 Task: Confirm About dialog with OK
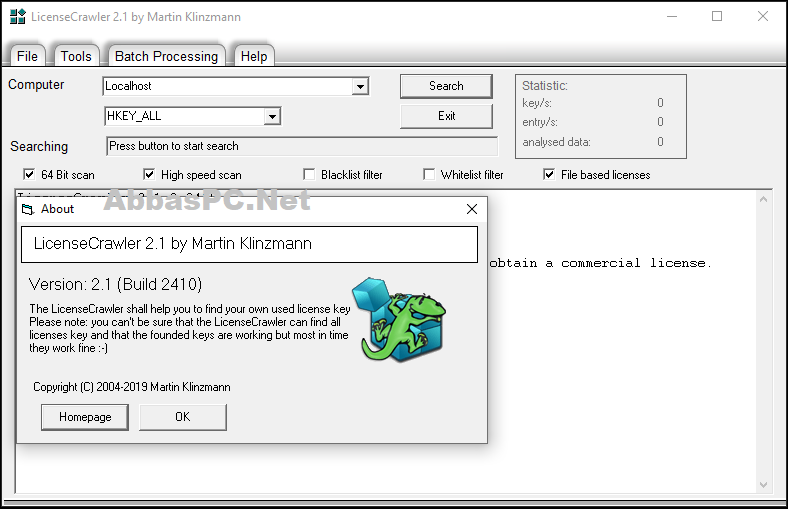(x=183, y=417)
